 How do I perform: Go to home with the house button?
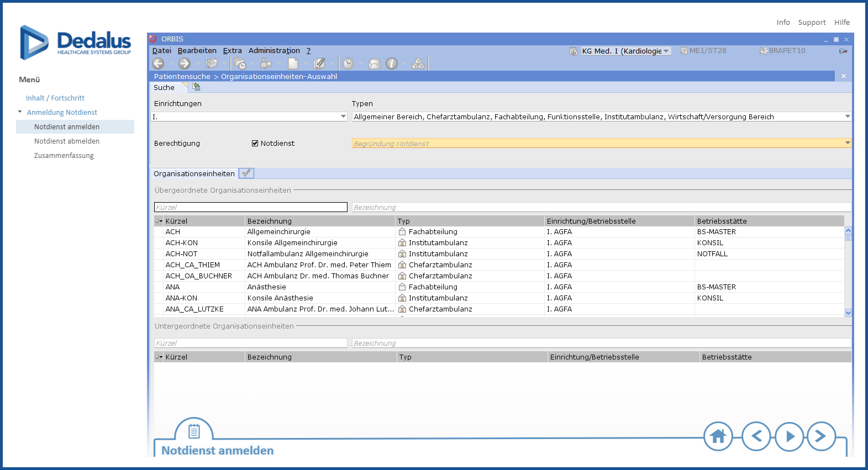pos(718,436)
